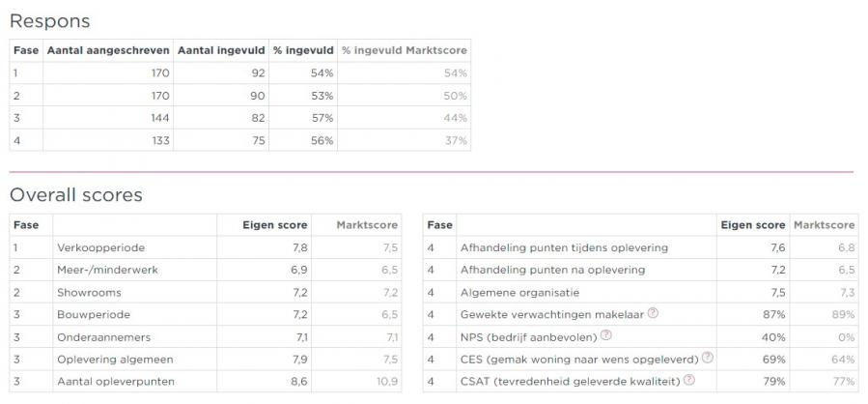Screen dimensions: 868x404
Task: Click the Algemene organisatie row
Action: (x=640, y=292)
